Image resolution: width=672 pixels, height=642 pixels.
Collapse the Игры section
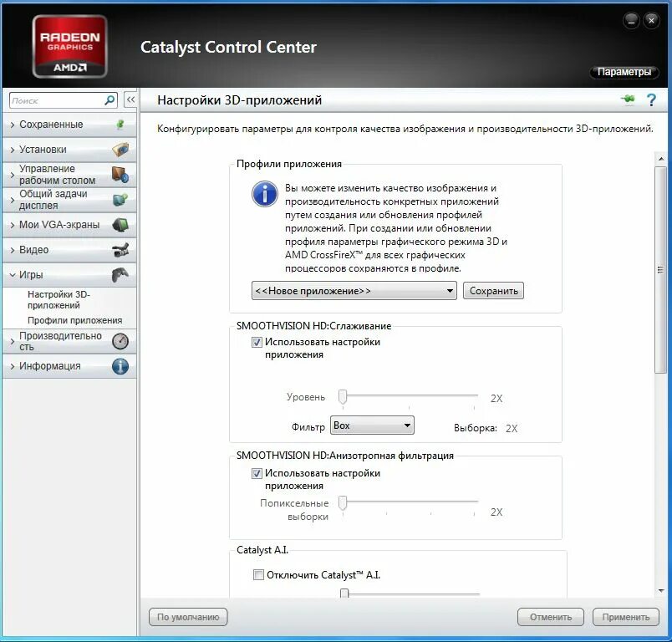coord(69,275)
